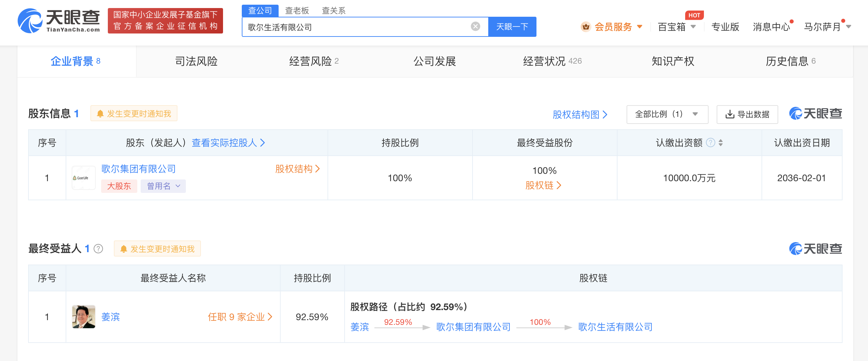This screenshot has width=868, height=361.
Task: Click the bell icon next to 最终受益人
Action: click(124, 249)
